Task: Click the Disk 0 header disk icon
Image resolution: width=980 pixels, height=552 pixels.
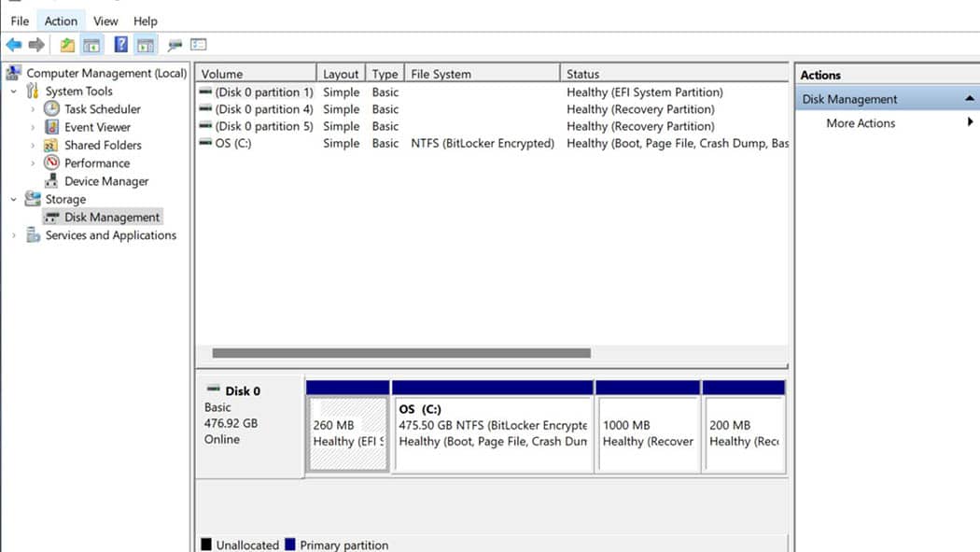Action: pyautogui.click(x=213, y=389)
